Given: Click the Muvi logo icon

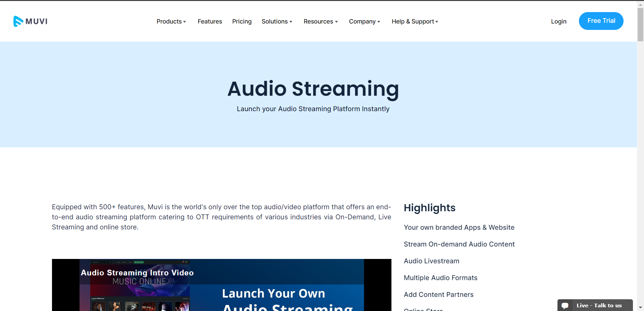Looking at the screenshot, I should (x=18, y=21).
